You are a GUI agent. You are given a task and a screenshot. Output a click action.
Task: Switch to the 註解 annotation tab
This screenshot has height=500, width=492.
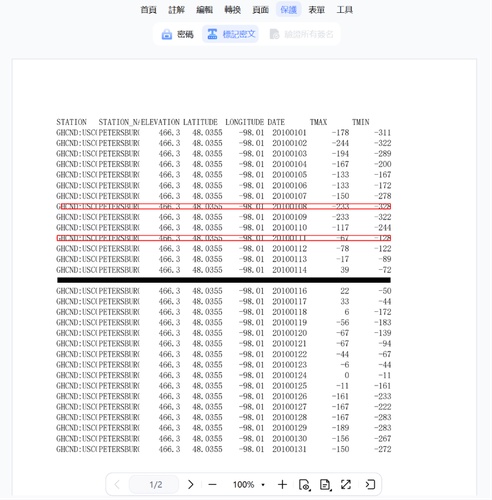[x=176, y=10]
